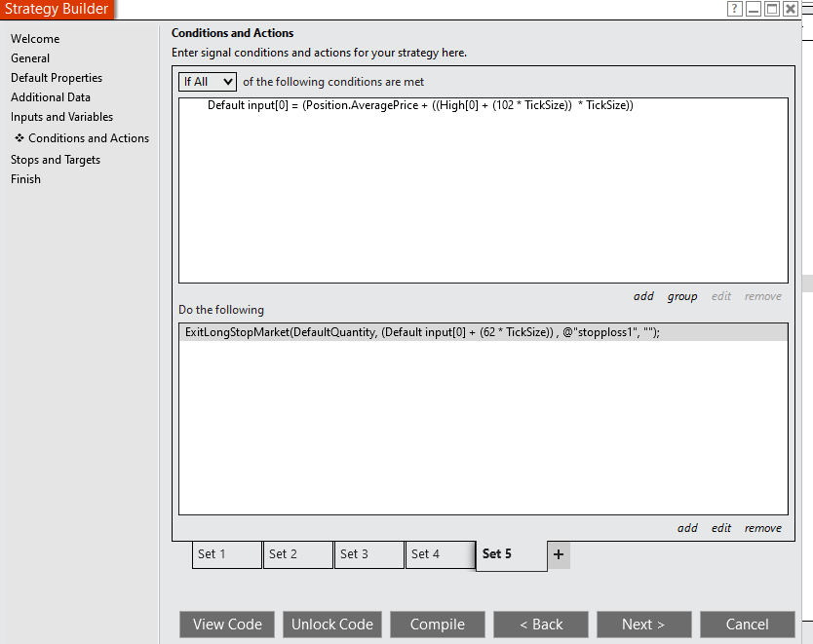Open Stops and Targets page
813x644 pixels.
tap(56, 160)
